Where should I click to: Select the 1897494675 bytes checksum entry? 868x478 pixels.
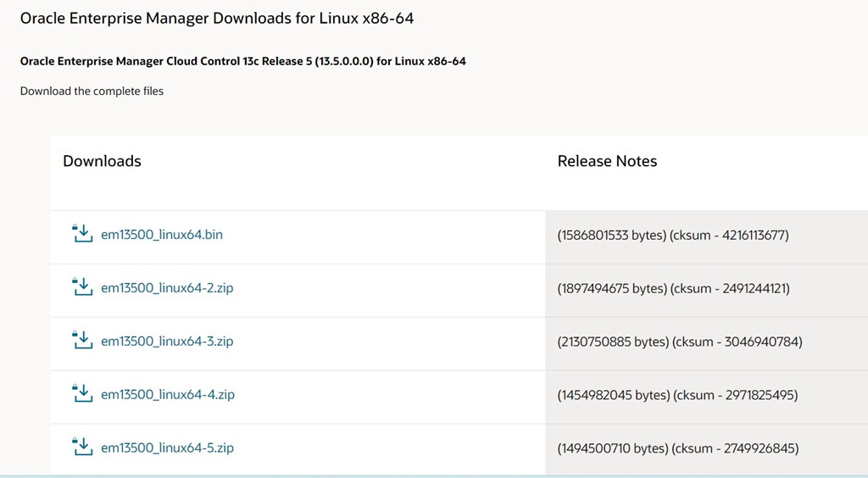click(673, 288)
